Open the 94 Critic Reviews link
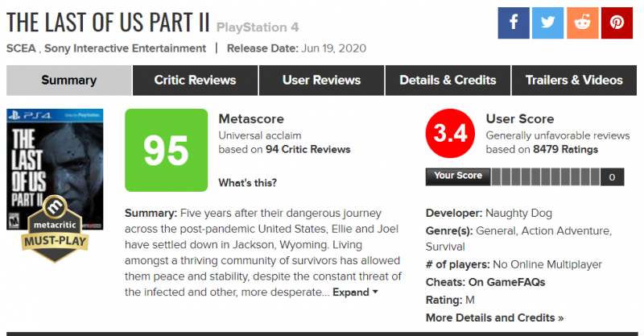Screen dimensions: 644x336 pyautogui.click(x=311, y=149)
